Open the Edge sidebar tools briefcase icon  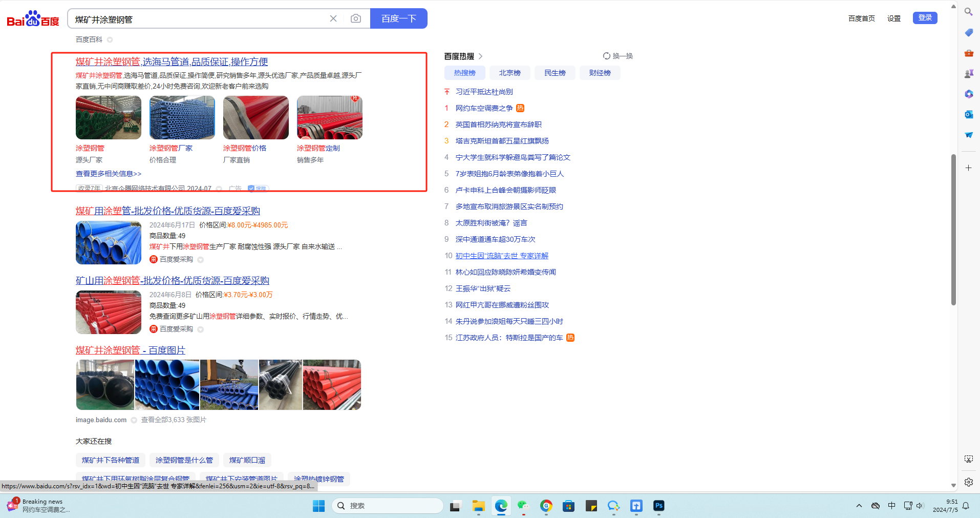tap(968, 53)
